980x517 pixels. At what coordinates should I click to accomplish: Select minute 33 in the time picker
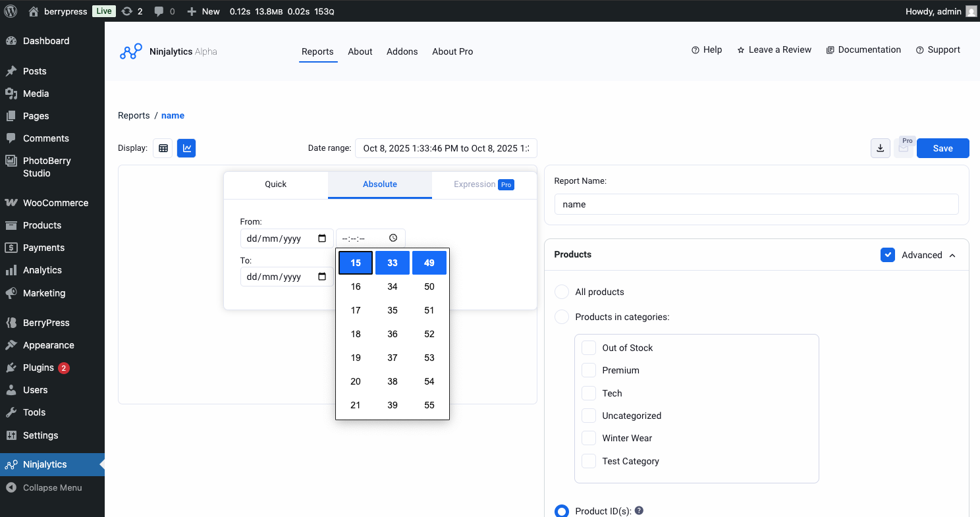(392, 262)
